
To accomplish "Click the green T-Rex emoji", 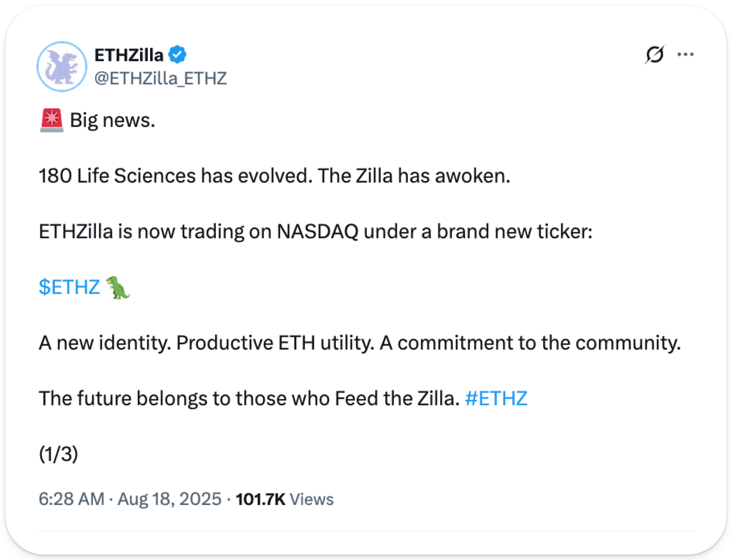I will (118, 287).
